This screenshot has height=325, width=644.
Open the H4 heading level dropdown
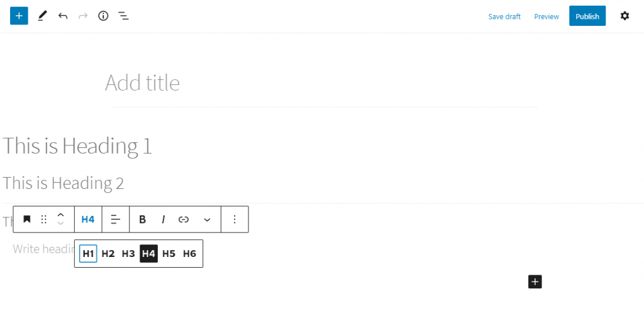tap(88, 219)
